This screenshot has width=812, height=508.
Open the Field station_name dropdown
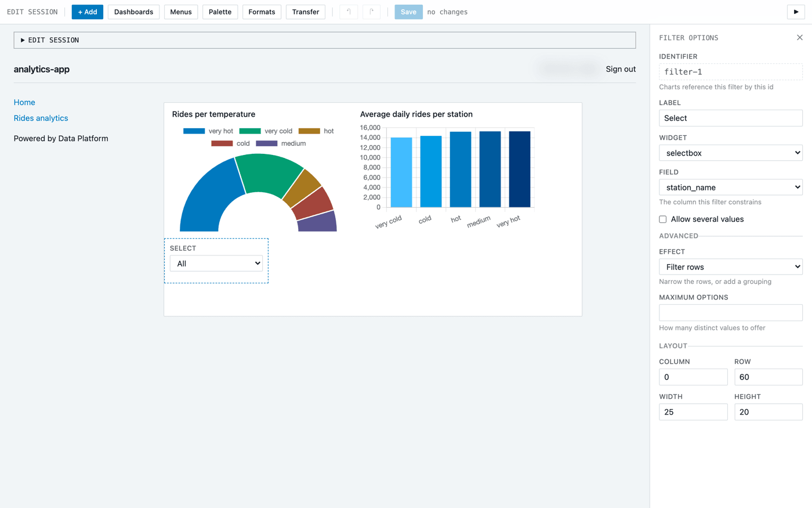[x=731, y=187]
